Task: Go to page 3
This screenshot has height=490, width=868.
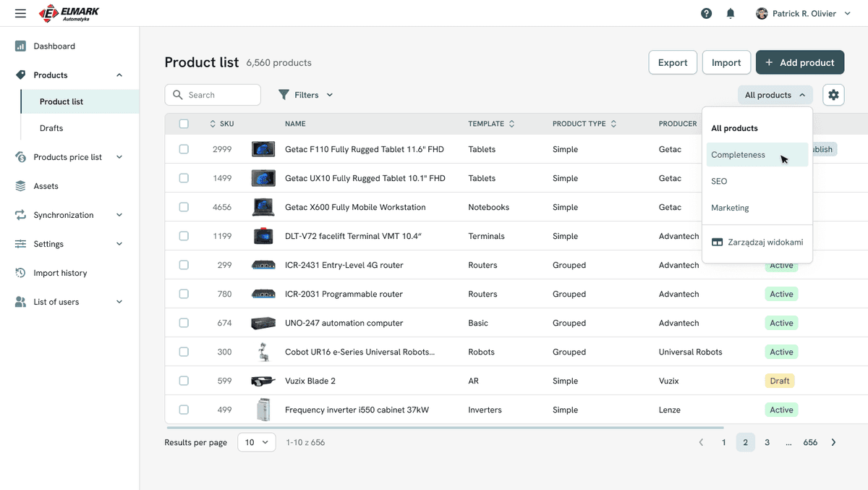Action: tap(767, 442)
